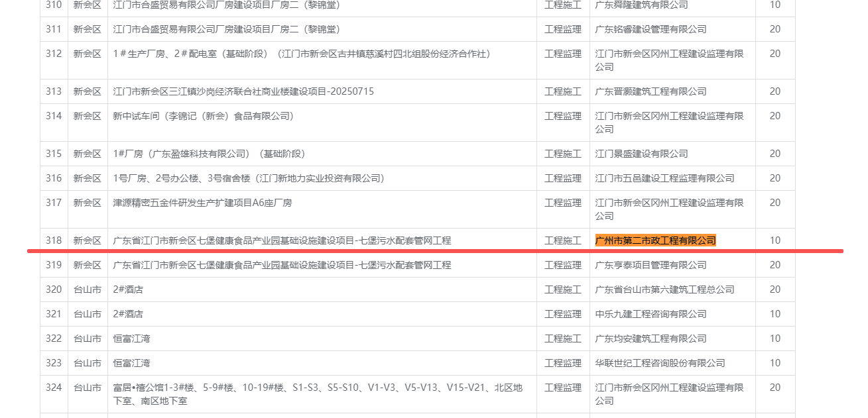Image resolution: width=868 pixels, height=418 pixels.
Task: Select 津源精密五金件研发生产扩建项目A6座厂房 text
Action: coord(202,203)
